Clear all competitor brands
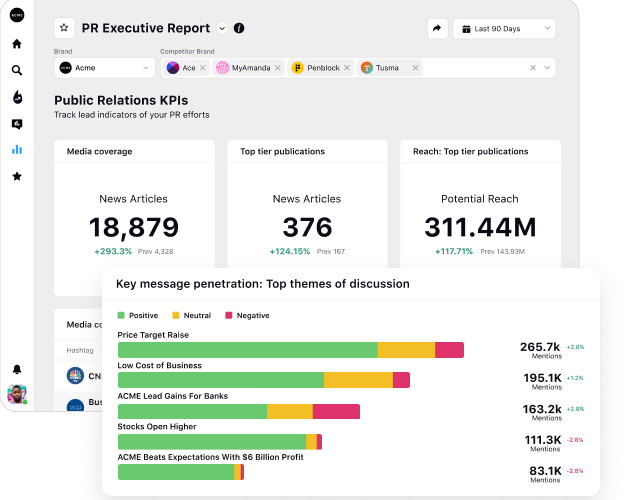Viewport: 624px width, 500px height. (x=533, y=68)
